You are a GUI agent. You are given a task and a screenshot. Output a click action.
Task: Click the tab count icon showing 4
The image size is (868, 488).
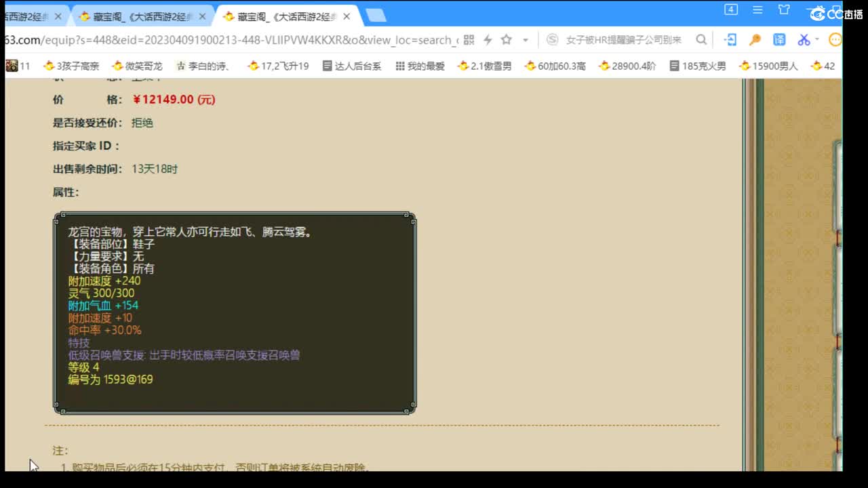click(731, 9)
